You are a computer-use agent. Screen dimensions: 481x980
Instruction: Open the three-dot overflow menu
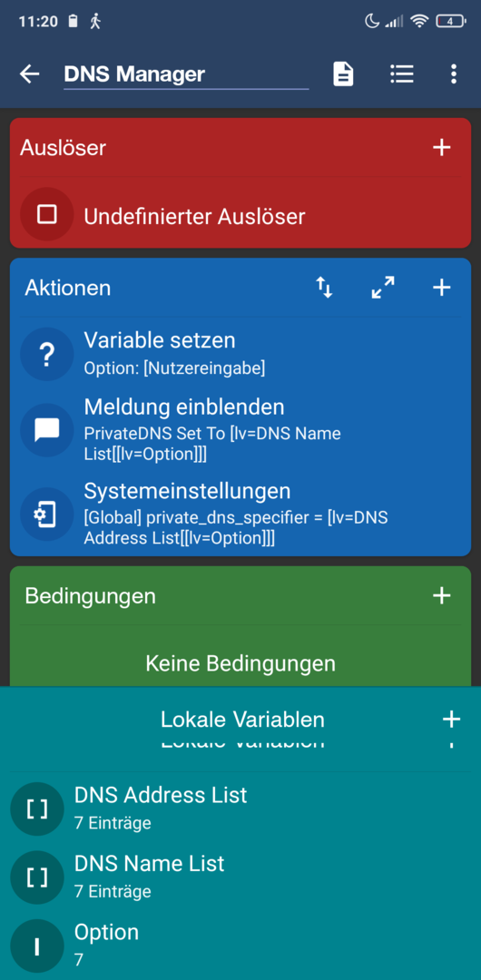pyautogui.click(x=454, y=74)
